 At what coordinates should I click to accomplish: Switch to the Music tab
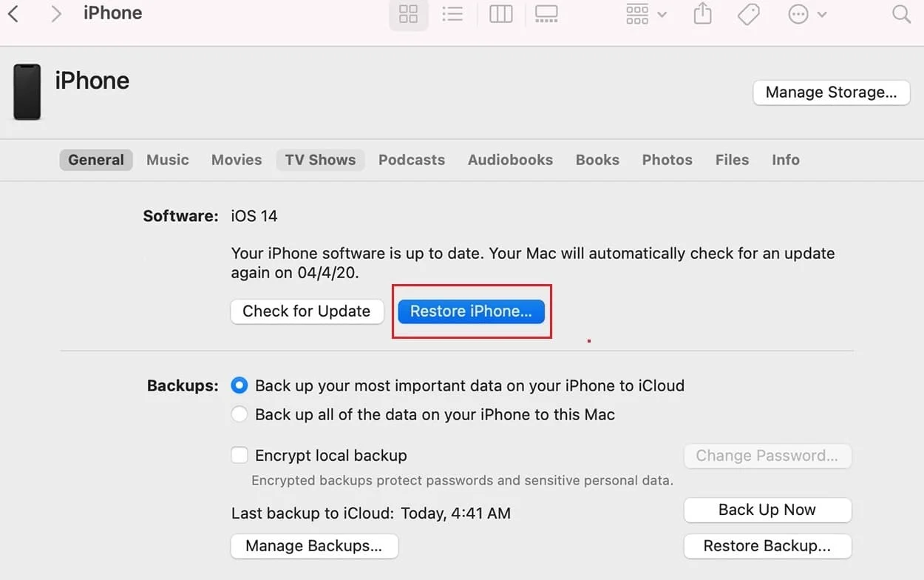[167, 160]
